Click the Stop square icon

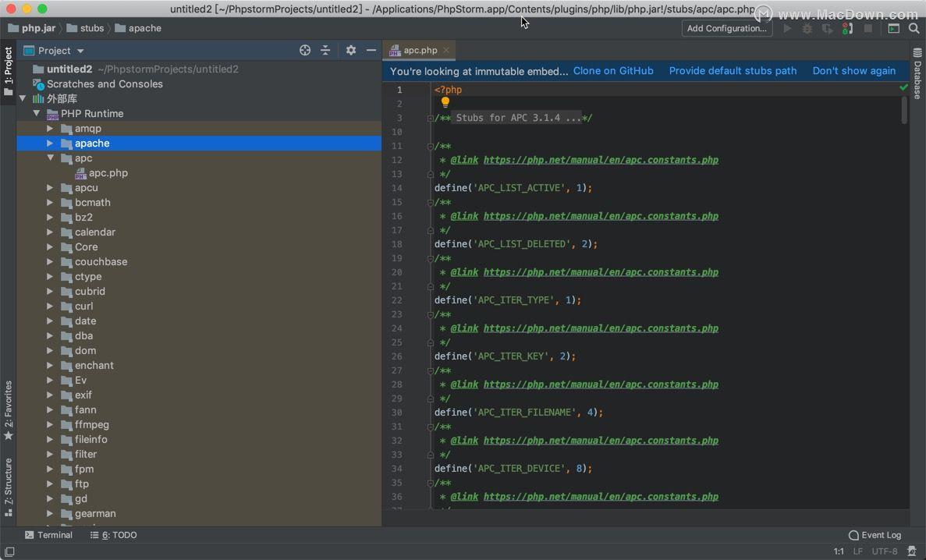point(868,28)
